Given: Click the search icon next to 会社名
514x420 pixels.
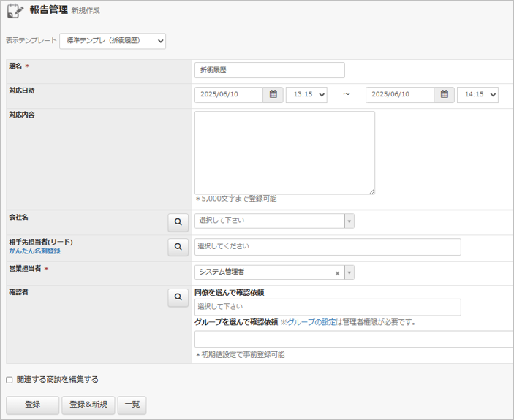Looking at the screenshot, I should (178, 221).
